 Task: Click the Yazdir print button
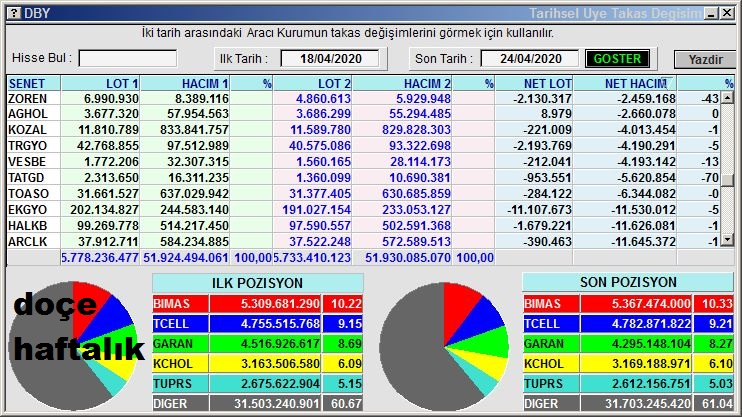(704, 59)
